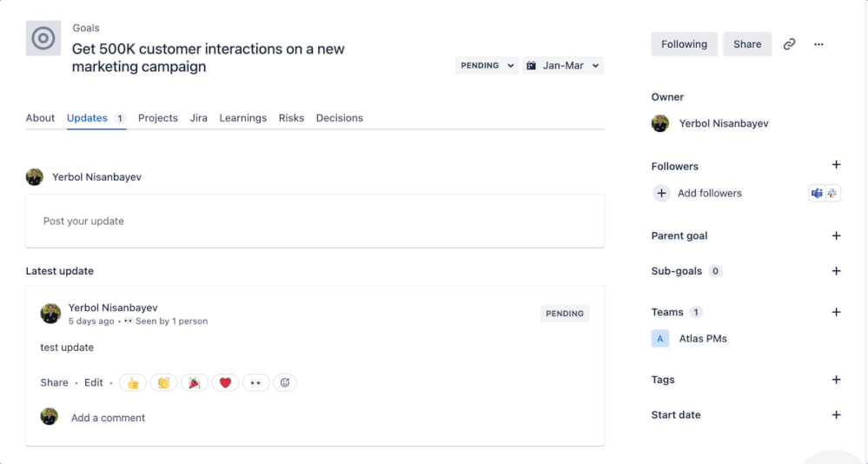Click the owner's avatar under Owner
Screen dimensions: 868x464
click(x=659, y=123)
